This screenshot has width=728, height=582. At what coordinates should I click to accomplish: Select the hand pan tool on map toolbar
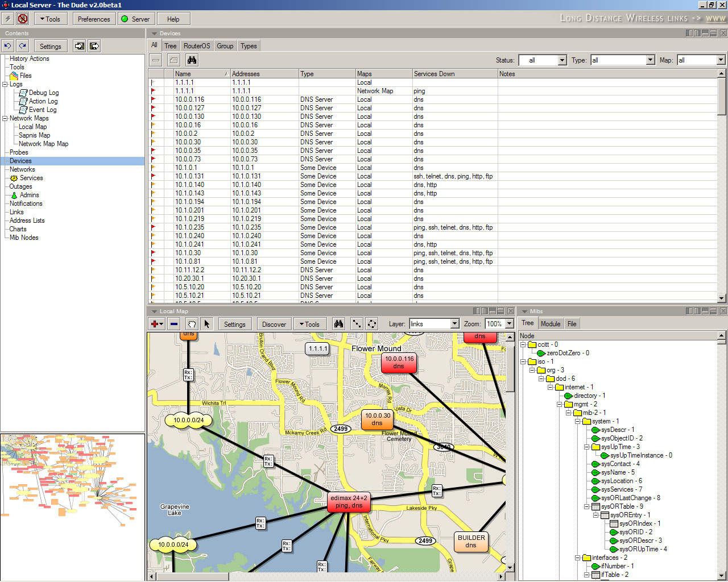tap(192, 324)
